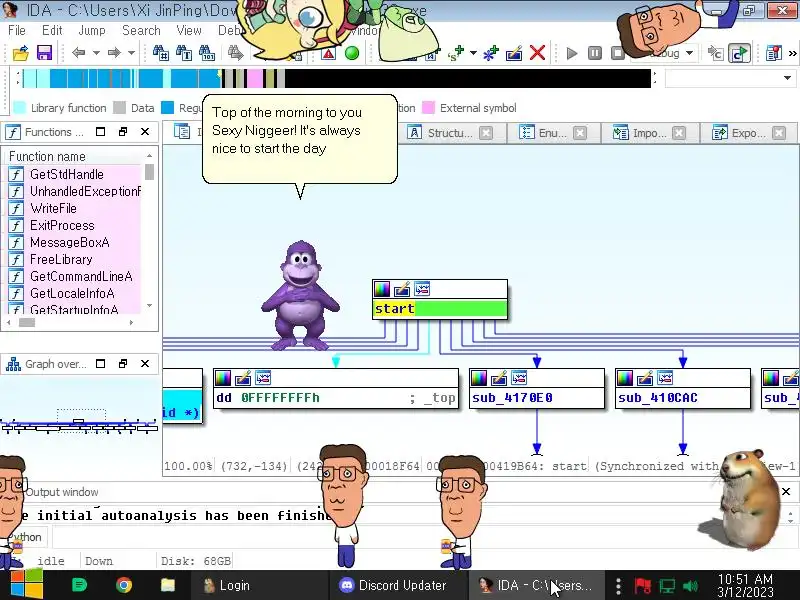Click Functions list horizontal scrollbar thumb
The height and width of the screenshot is (600, 800).
click(27, 322)
